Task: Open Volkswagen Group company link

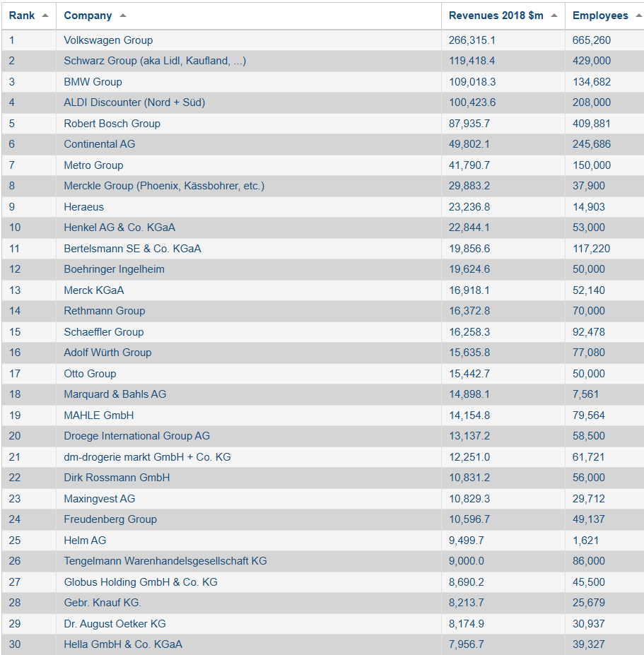Action: click(108, 40)
